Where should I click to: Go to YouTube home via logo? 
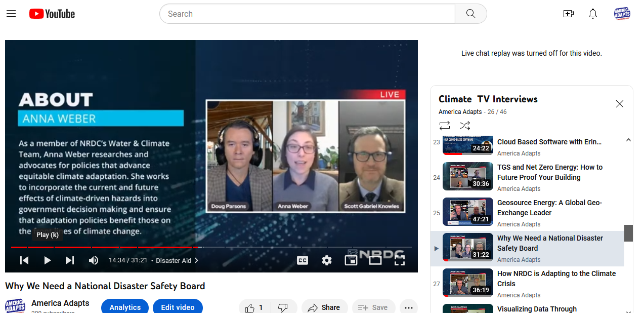[x=52, y=14]
